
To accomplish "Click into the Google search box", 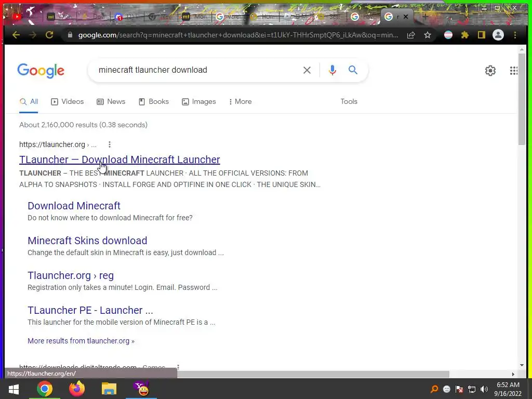I will point(197,70).
